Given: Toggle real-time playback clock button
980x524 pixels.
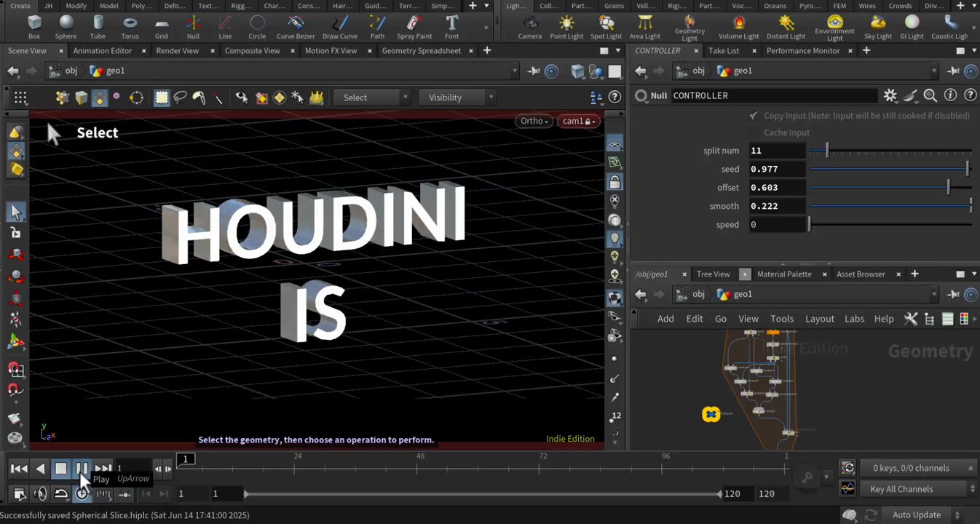Looking at the screenshot, I should [82, 494].
